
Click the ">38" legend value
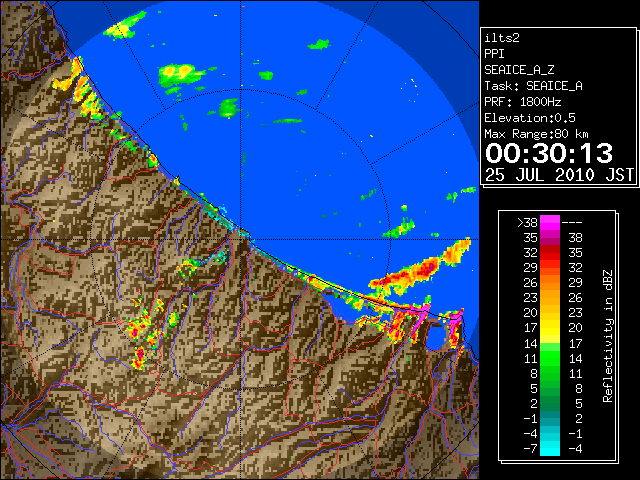click(527, 223)
